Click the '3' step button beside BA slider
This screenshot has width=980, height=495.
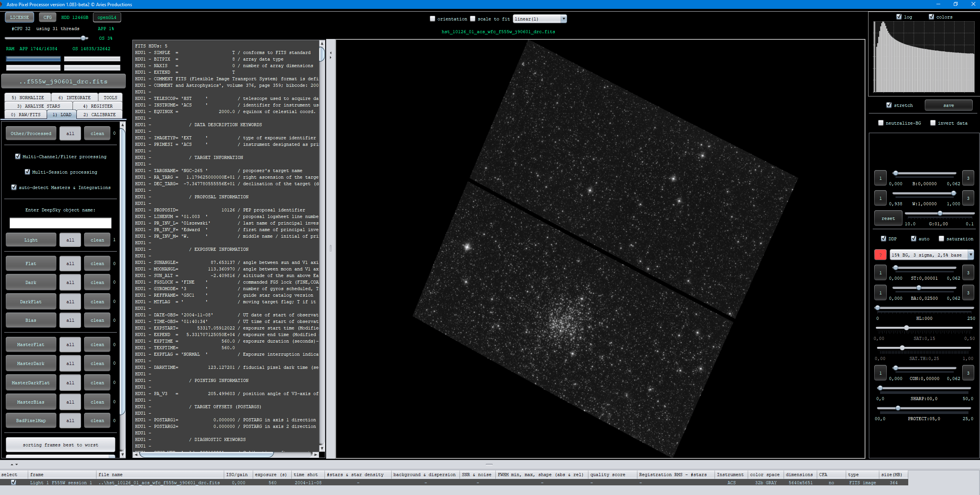tap(968, 293)
